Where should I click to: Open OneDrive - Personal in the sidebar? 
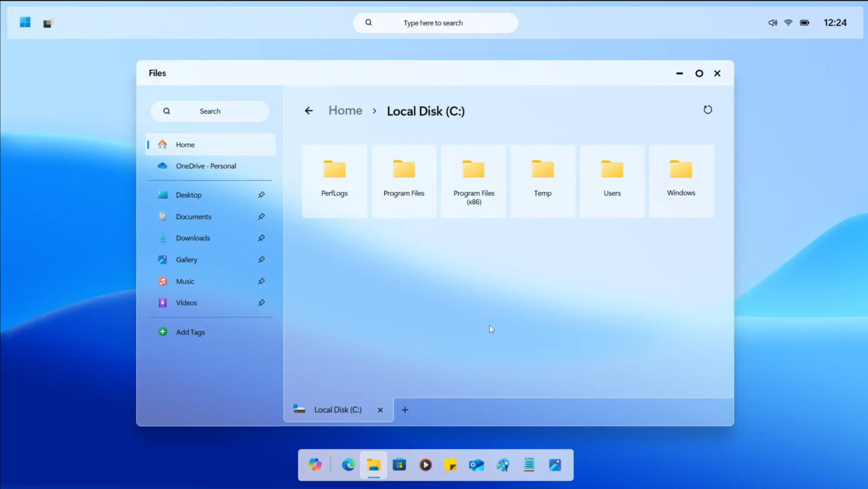[x=206, y=165]
